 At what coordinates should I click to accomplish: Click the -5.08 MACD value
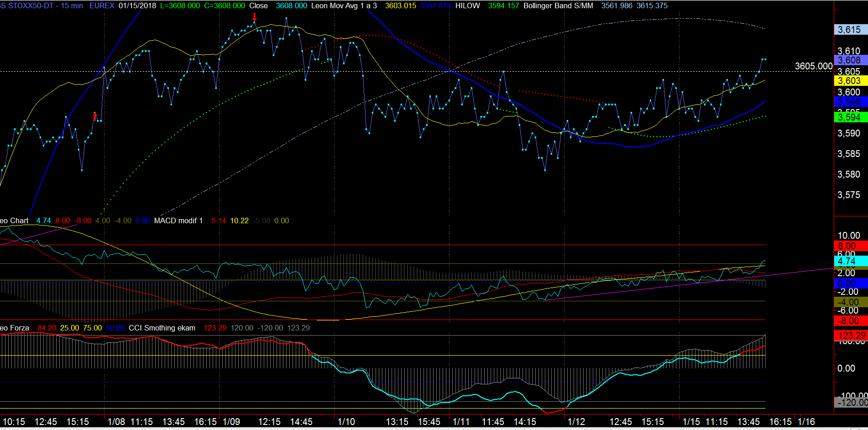tap(261, 220)
